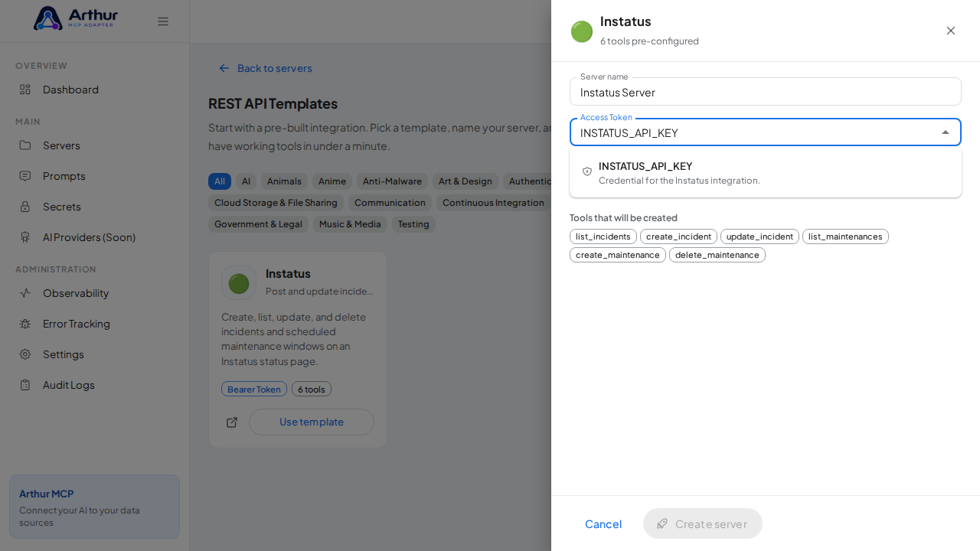Click the green Instatus icon in panel header
Image resolution: width=980 pixels, height=551 pixels.
point(582,31)
